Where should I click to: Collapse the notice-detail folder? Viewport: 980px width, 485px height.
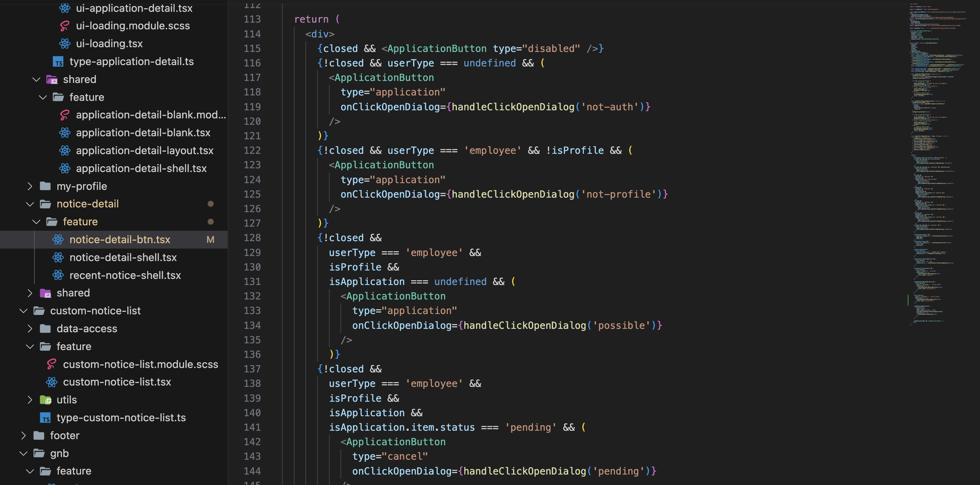[30, 204]
